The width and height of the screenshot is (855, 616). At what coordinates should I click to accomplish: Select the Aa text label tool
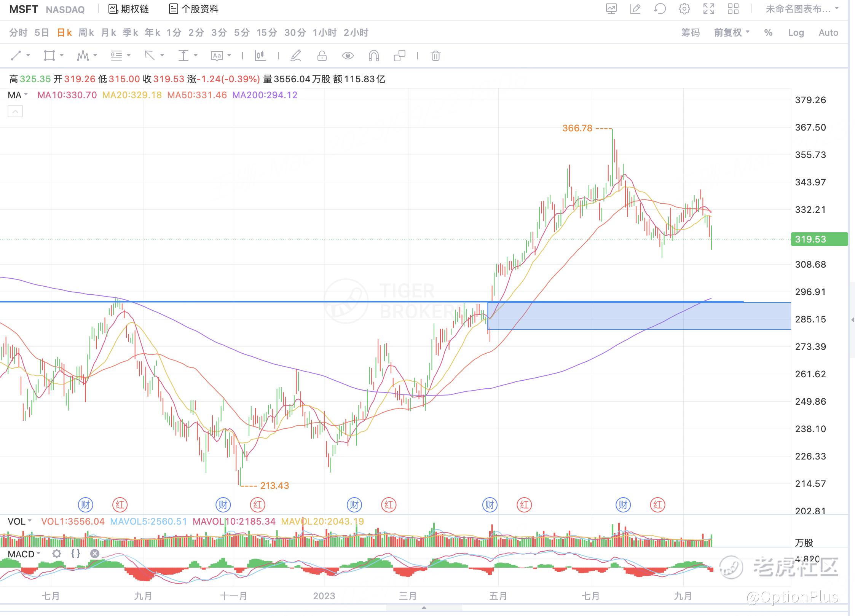(217, 56)
